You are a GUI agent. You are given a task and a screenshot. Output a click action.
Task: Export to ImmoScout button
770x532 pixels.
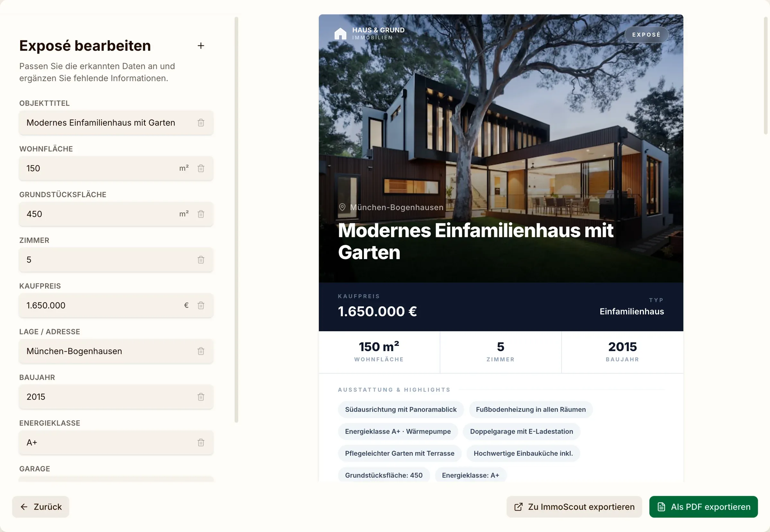tap(574, 507)
